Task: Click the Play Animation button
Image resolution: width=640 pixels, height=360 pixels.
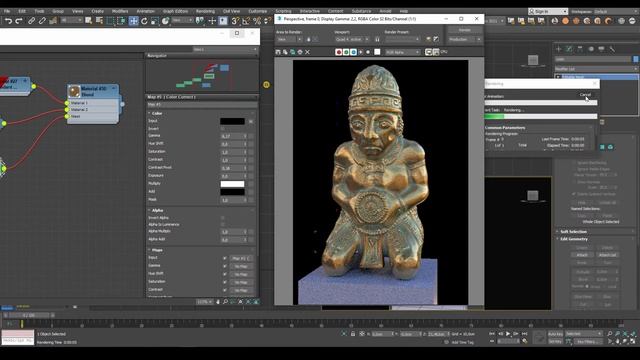Action: pyautogui.click(x=508, y=334)
